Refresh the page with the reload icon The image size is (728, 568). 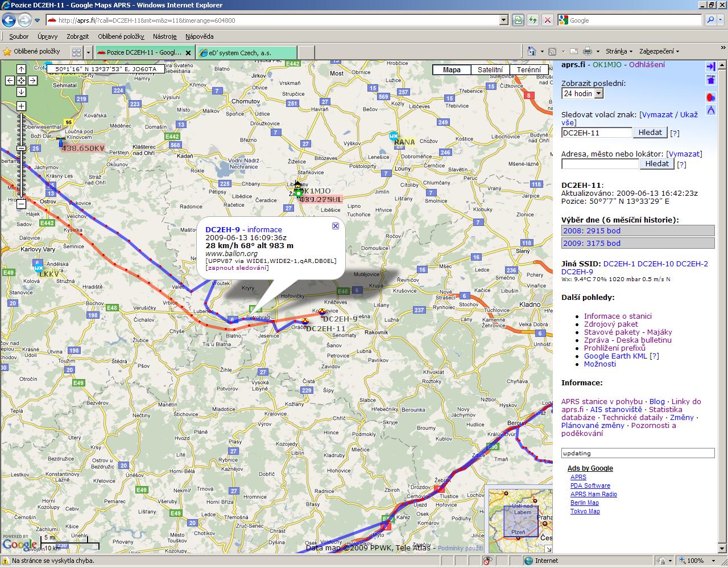[x=533, y=20]
